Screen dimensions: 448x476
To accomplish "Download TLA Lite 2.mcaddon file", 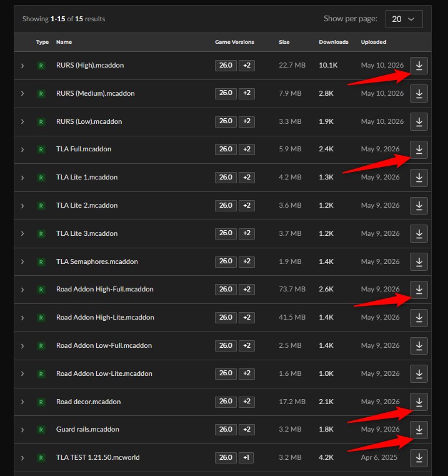I will coord(419,206).
